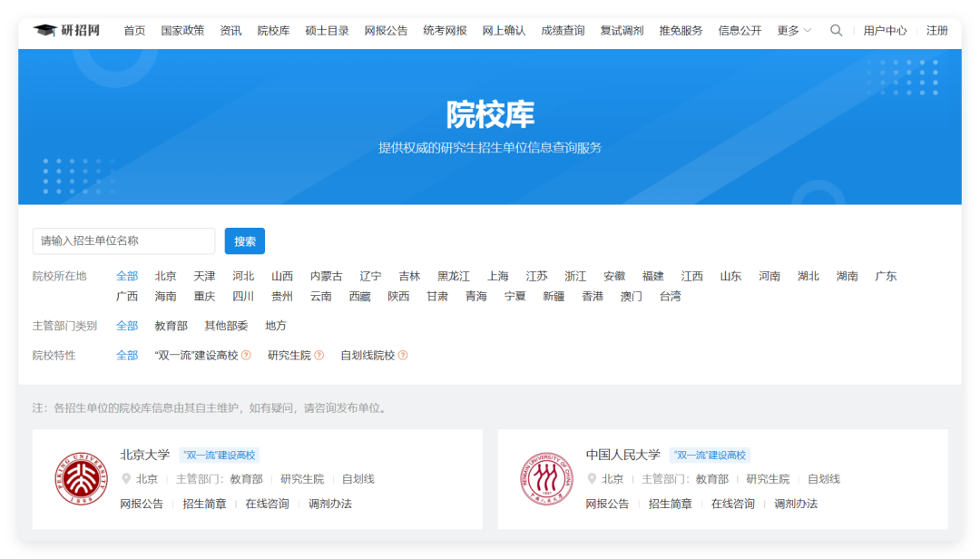Select 全部 in 主管部门类别 filter
980x559 pixels.
[x=127, y=325]
